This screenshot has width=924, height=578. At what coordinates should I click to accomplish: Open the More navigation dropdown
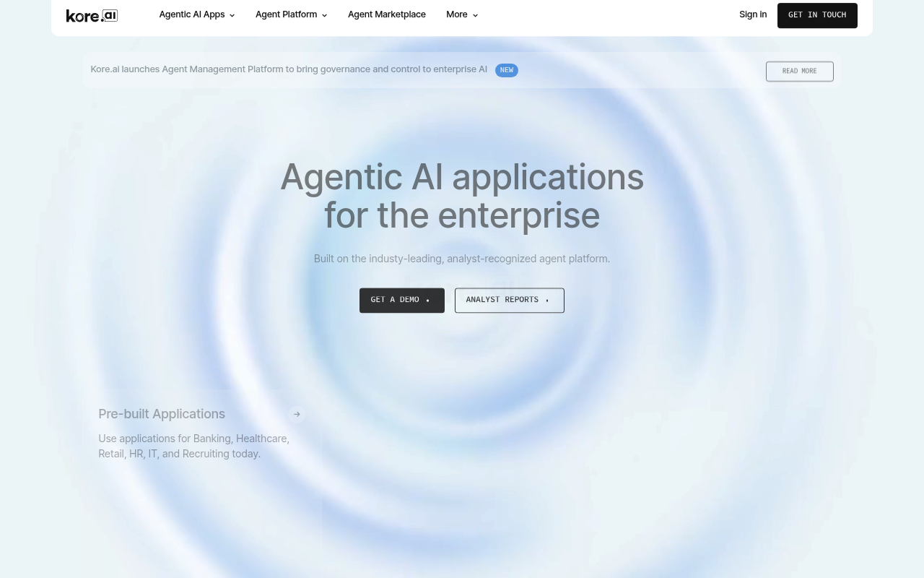(457, 14)
